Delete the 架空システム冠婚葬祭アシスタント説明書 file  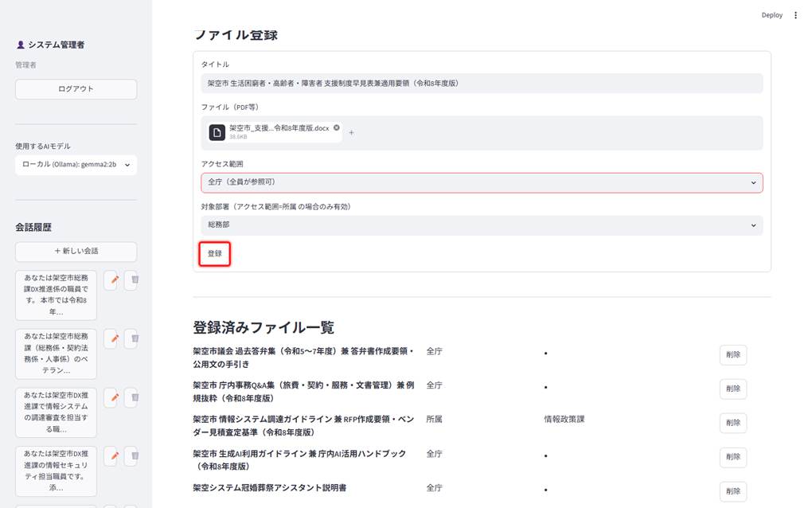pyautogui.click(x=732, y=491)
